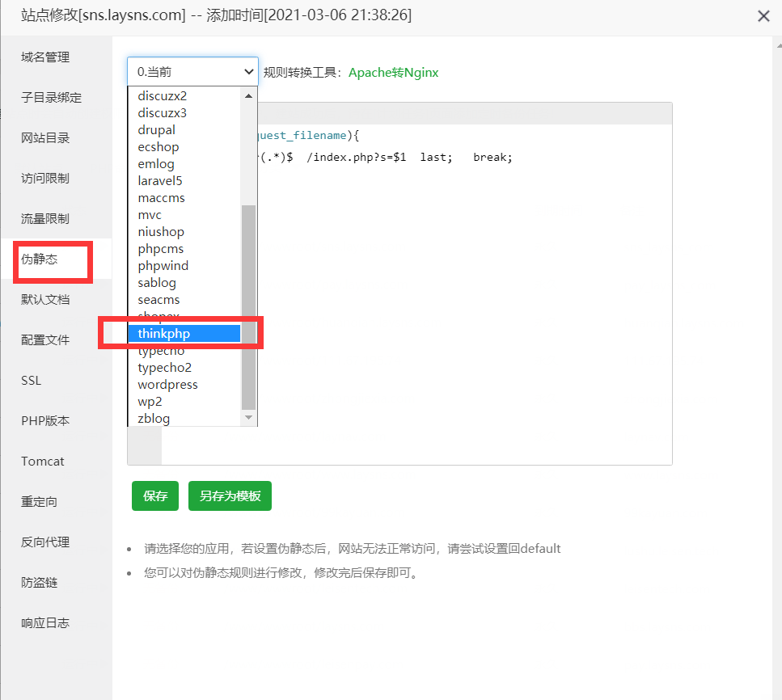Open the 配置文件 tab
The image size is (782, 700).
pos(45,340)
